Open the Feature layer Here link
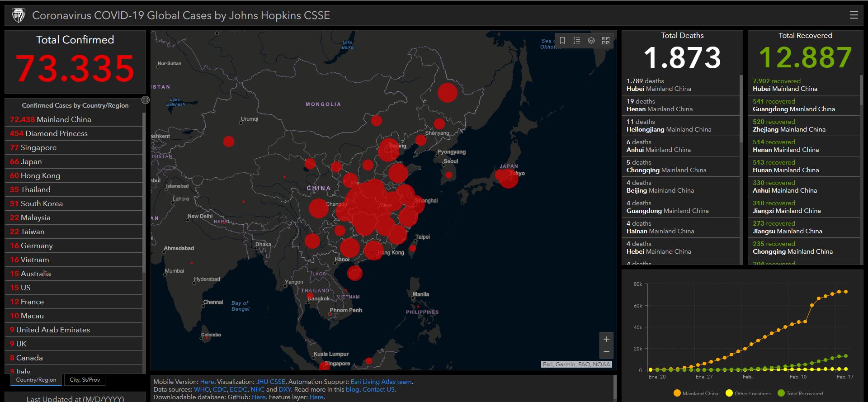Image resolution: width=868 pixels, height=402 pixels. point(316,397)
